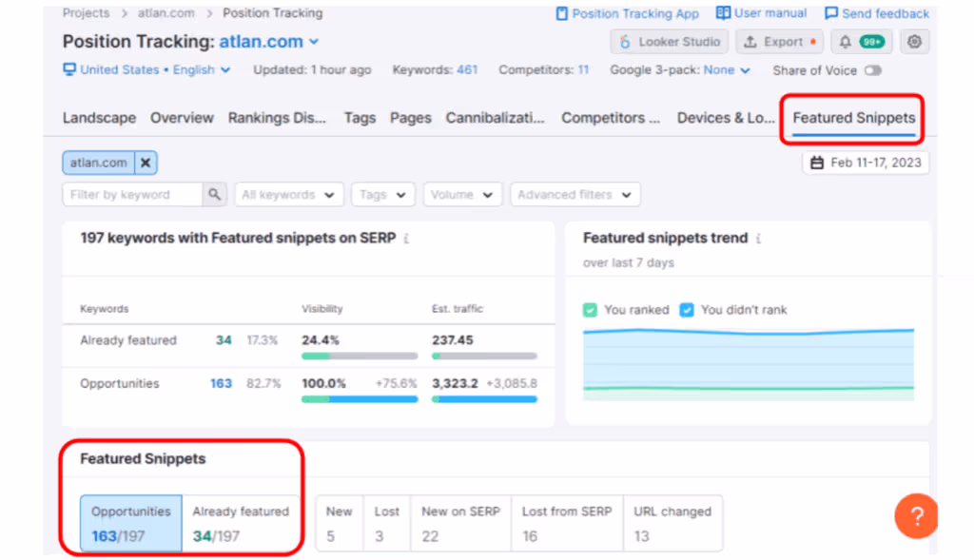Viewport: 974px width, 560px height.
Task: Open the Feb 11-17, 2023 date range picker
Action: click(x=866, y=163)
